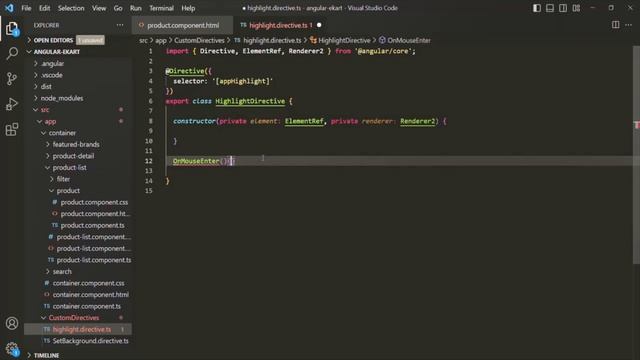Collapse the product folder
The height and width of the screenshot is (360, 640).
tap(68, 191)
